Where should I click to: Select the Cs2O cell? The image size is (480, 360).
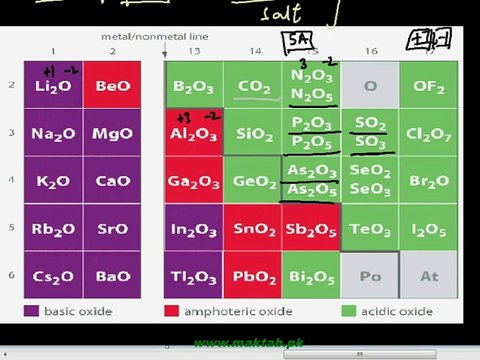[x=53, y=275]
